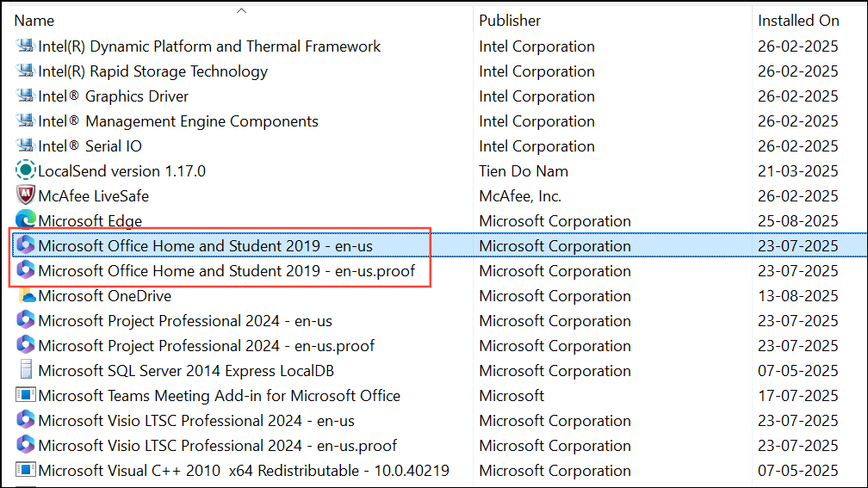Select Intel Management Engine Components row
The image size is (868, 488).
point(177,121)
